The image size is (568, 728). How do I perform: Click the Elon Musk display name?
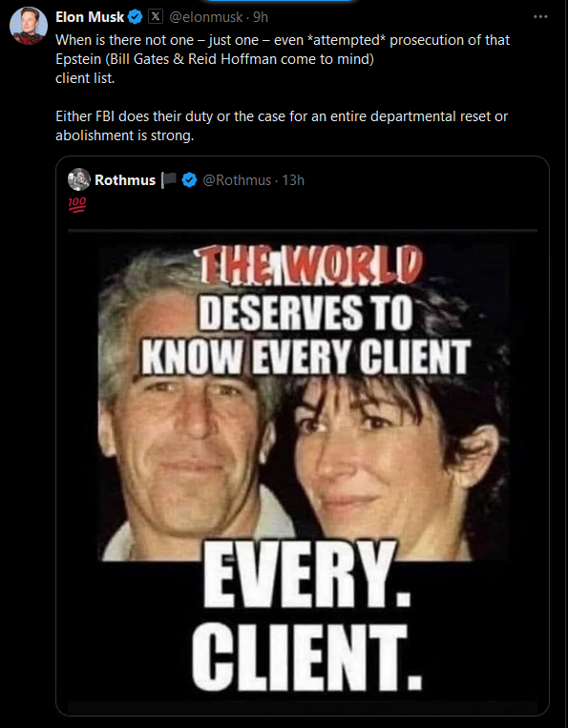90,17
